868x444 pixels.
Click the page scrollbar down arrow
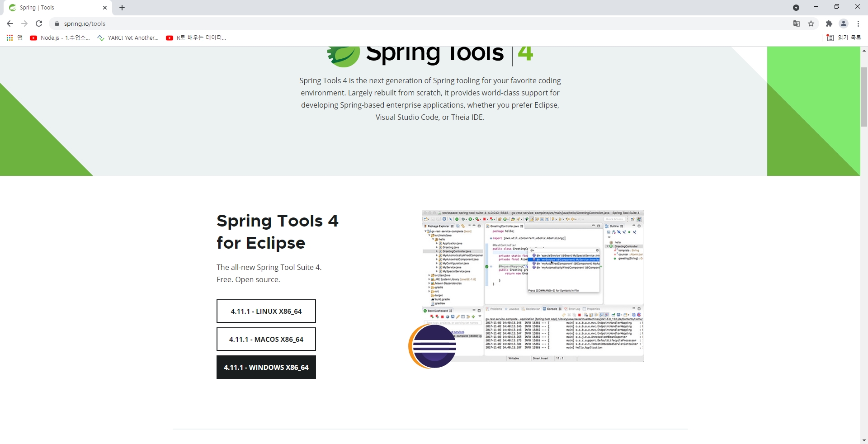tap(864, 440)
